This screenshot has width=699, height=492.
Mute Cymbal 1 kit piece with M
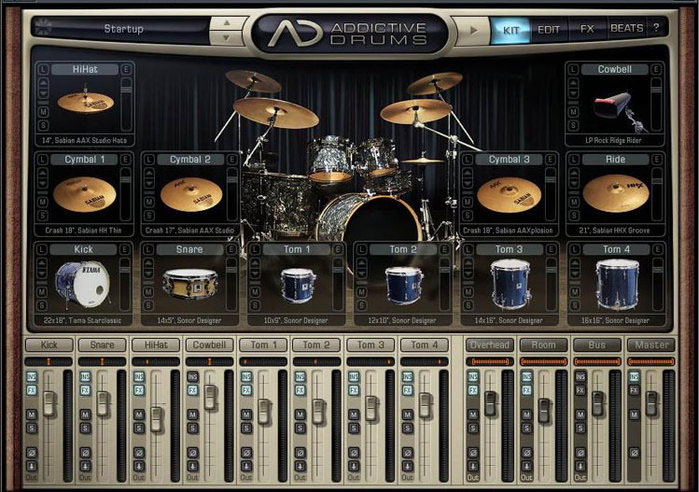[x=42, y=201]
